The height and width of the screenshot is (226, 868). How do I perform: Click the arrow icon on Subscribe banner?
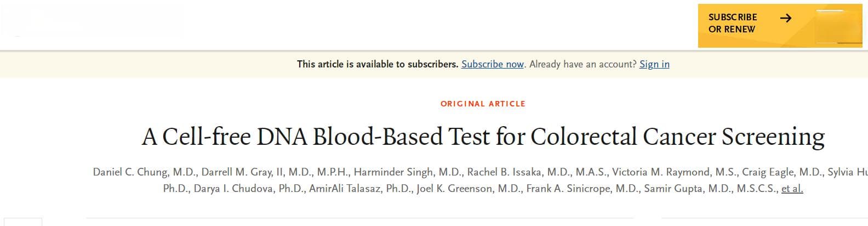pos(785,18)
